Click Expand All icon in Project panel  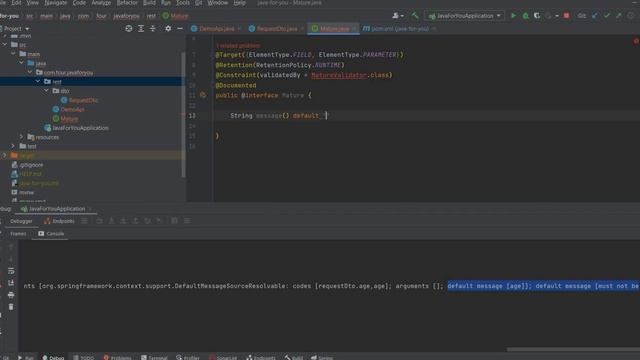pos(141,29)
